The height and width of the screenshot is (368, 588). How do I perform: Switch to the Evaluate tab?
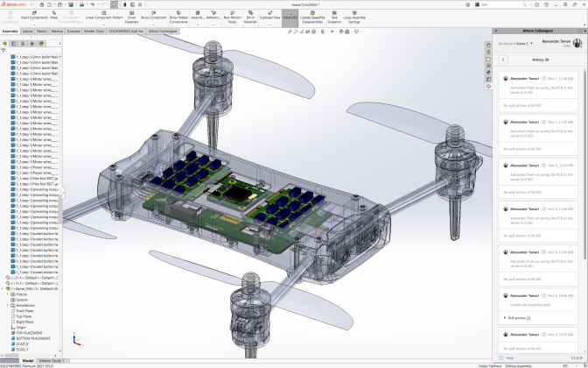[x=73, y=31]
